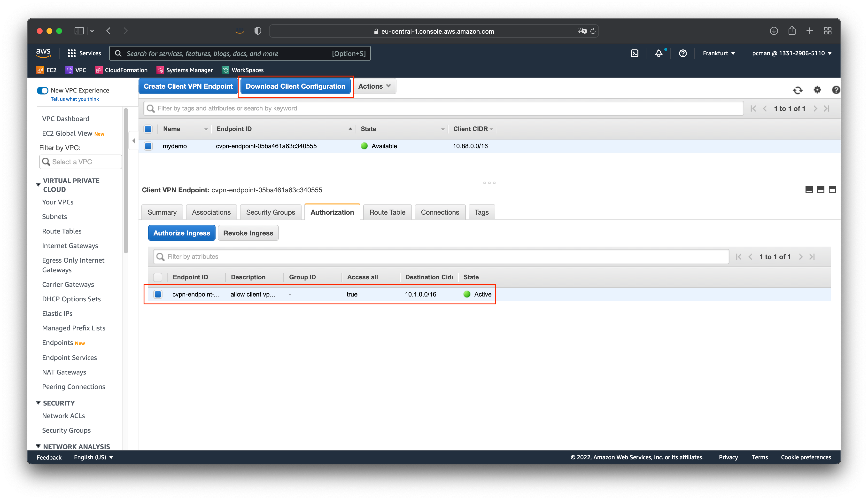The height and width of the screenshot is (500, 868).
Task: Open CloudFormation shortcut in favorites bar
Action: coord(121,70)
